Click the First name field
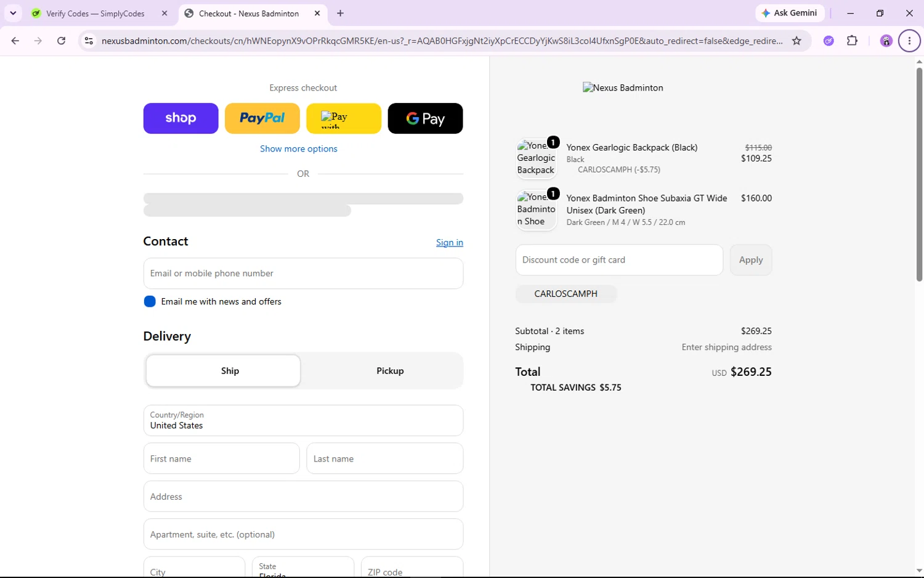Screen dimensions: 924x578 tap(222, 458)
